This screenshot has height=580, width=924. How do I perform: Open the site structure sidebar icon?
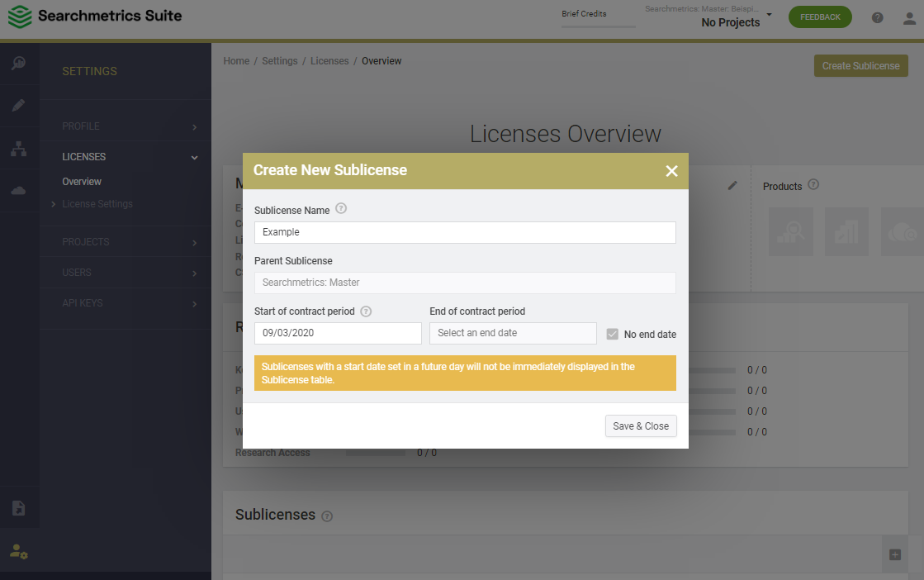pos(19,149)
